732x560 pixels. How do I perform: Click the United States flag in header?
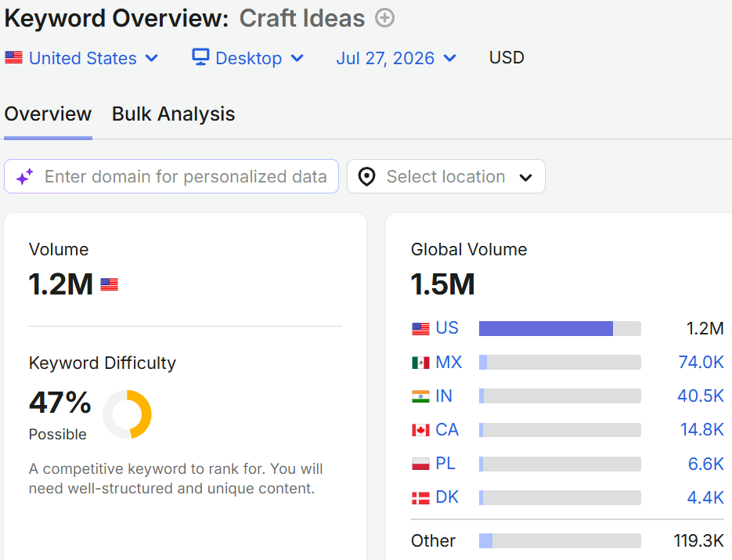(x=13, y=57)
